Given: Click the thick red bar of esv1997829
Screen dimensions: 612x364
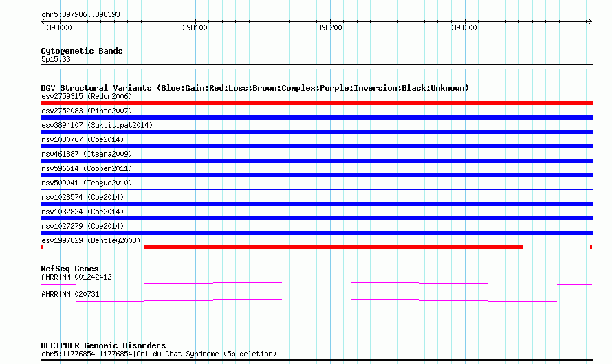Looking at the screenshot, I should (x=334, y=247).
